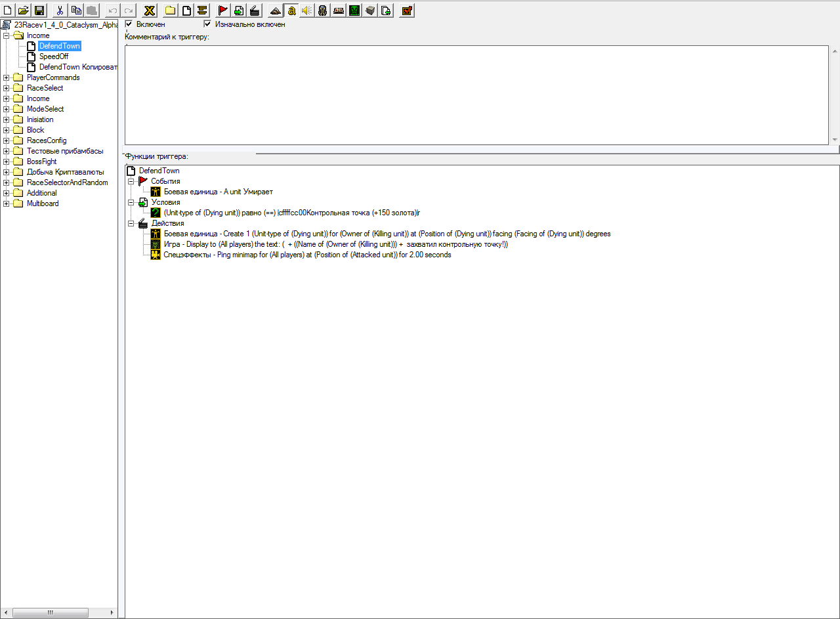Open the Import Manager toolbar icon

(386, 10)
